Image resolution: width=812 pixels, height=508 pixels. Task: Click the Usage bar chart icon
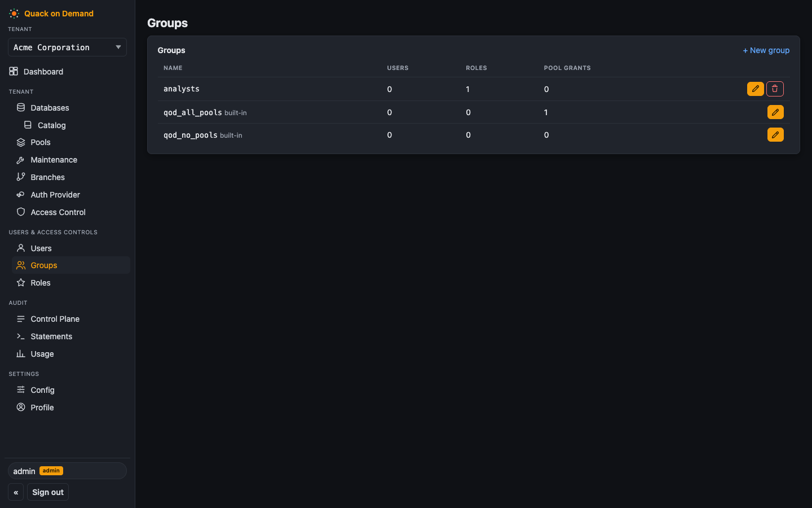21,353
